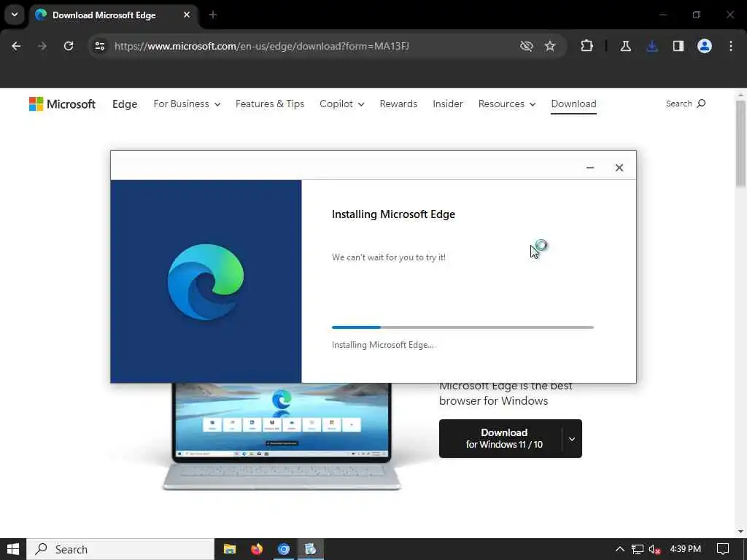Open the browser extensions puzzle icon
This screenshot has width=747, height=560.
[x=587, y=46]
